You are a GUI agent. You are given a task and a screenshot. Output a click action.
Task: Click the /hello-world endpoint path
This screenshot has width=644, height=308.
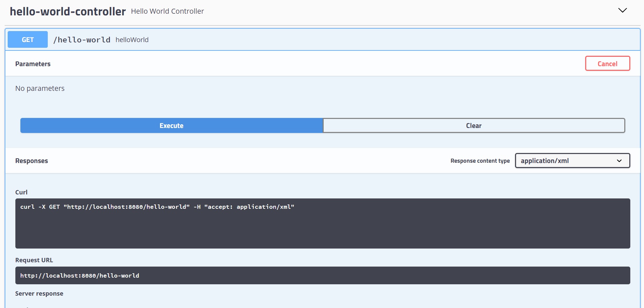(x=82, y=40)
